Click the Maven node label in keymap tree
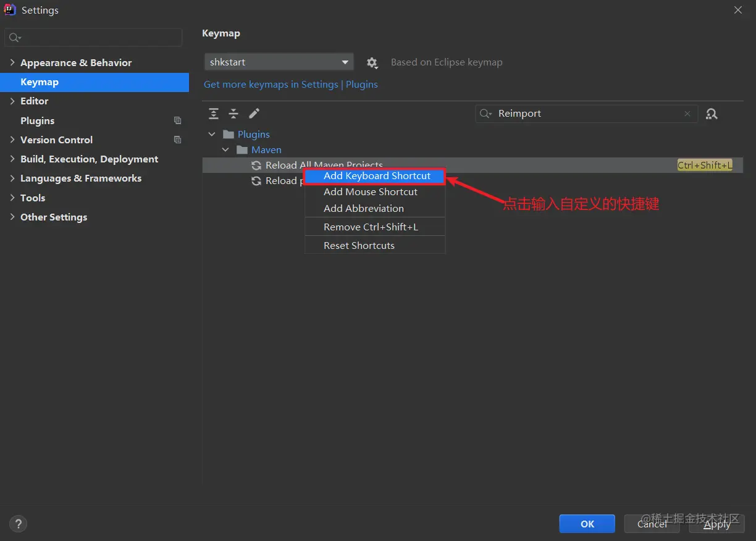The width and height of the screenshot is (756, 541). (266, 149)
